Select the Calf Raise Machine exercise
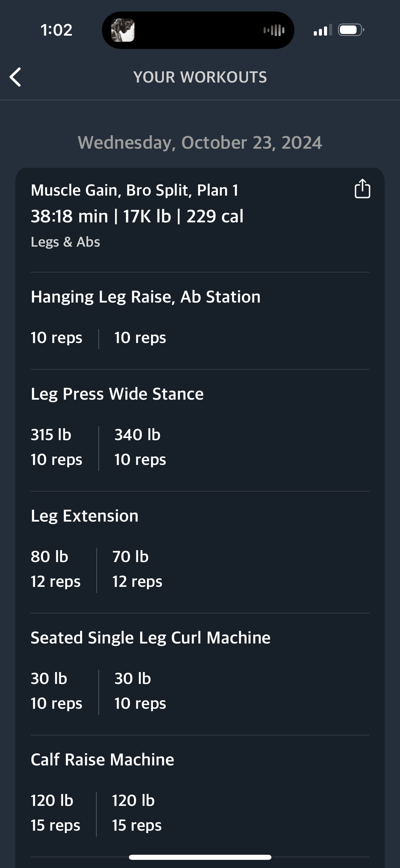Image resolution: width=400 pixels, height=868 pixels. pos(102,760)
